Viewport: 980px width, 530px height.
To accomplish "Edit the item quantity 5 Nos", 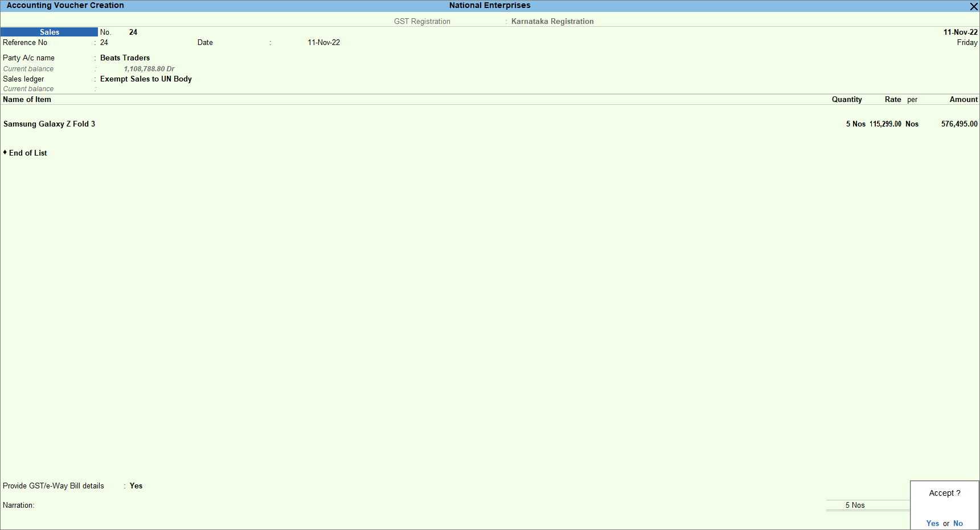I will 855,124.
